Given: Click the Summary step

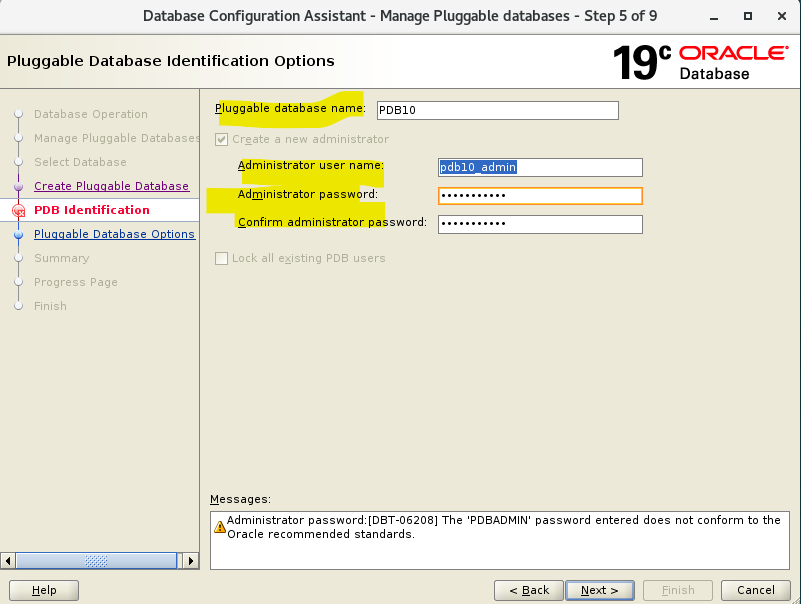Looking at the screenshot, I should (x=62, y=258).
